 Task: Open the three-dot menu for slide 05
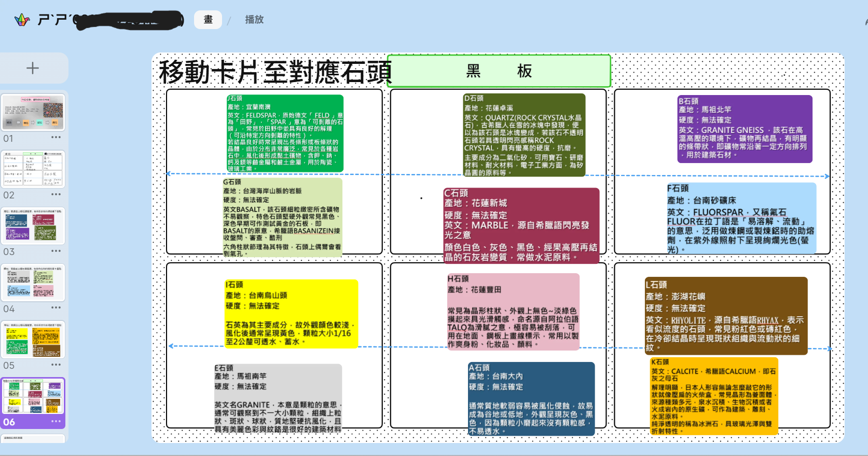click(x=56, y=365)
